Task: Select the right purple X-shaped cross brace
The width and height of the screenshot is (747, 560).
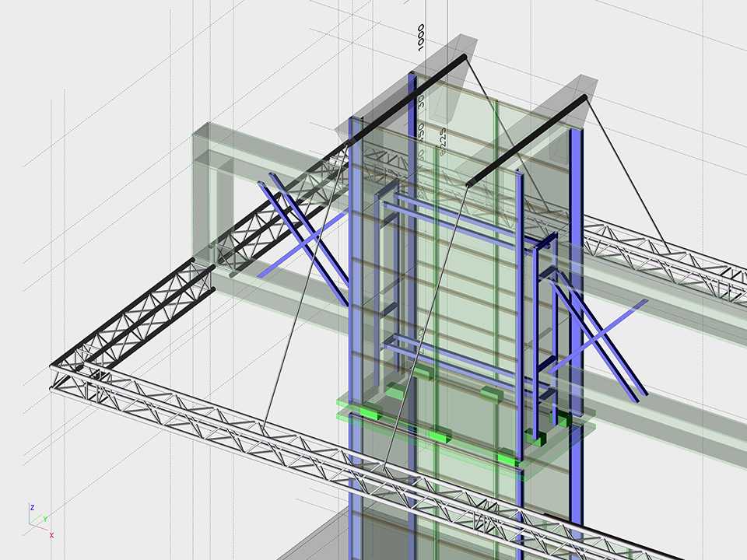Action: tap(598, 341)
